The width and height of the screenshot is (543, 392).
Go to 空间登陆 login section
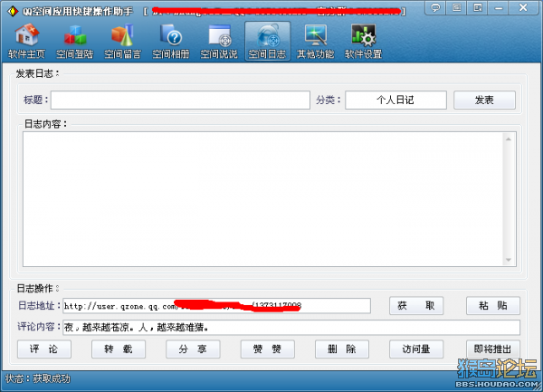(x=74, y=41)
